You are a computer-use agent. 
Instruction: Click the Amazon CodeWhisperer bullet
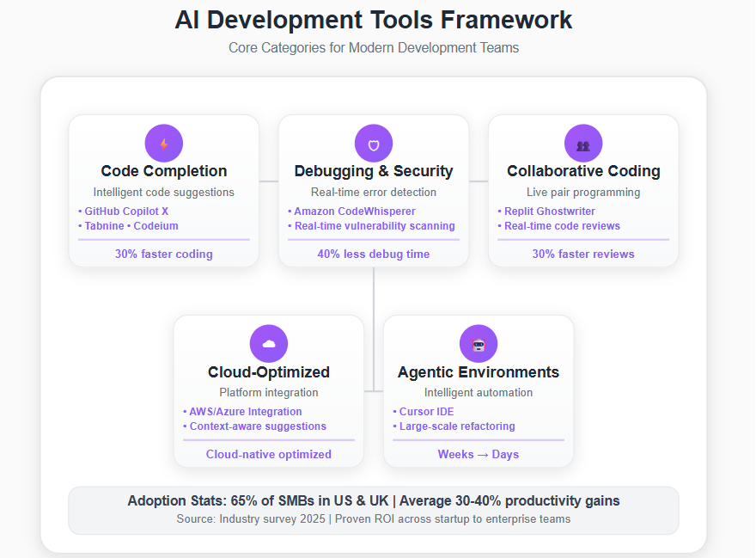click(351, 212)
